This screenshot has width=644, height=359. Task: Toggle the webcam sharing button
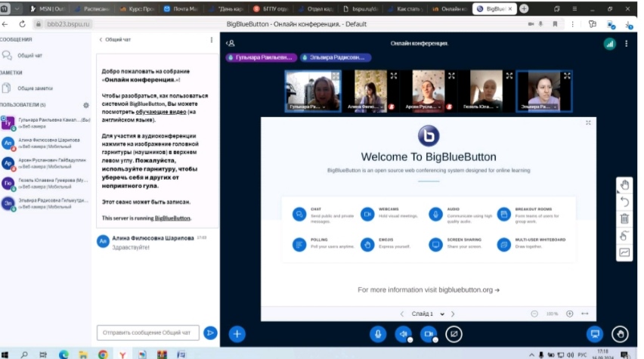429,333
